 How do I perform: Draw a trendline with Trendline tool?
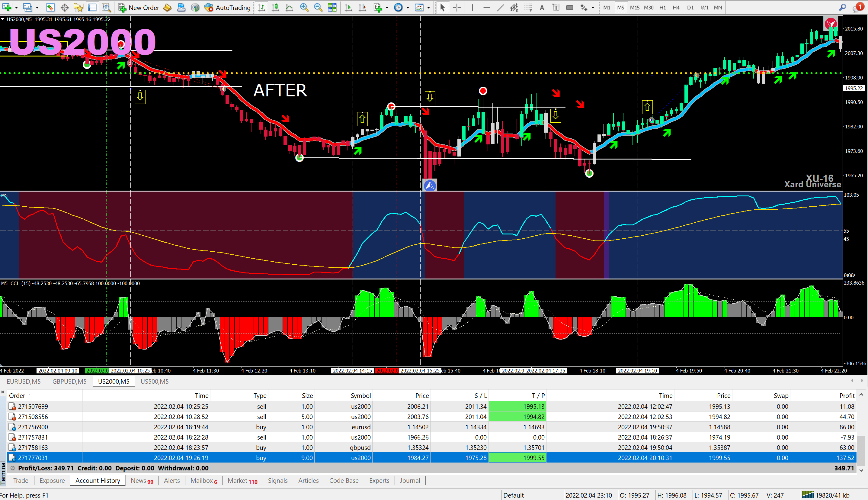coord(500,8)
